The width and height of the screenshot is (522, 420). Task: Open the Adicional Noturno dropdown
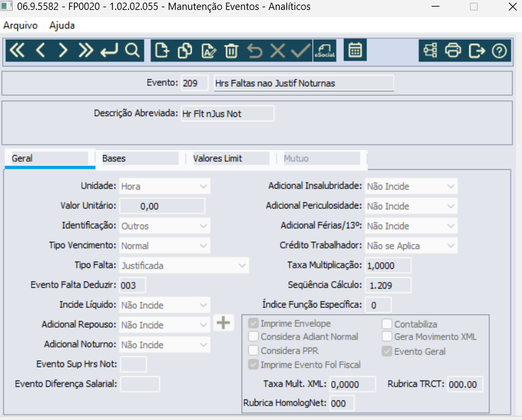[164, 345]
